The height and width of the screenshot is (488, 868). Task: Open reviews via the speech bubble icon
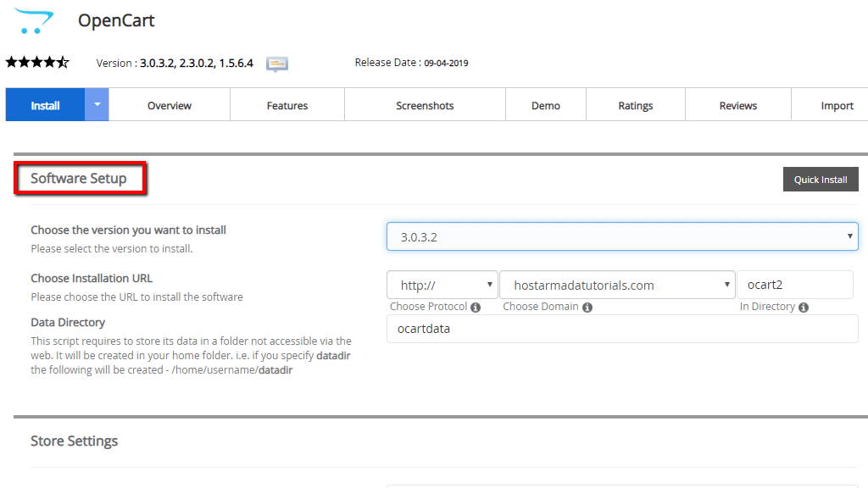276,63
